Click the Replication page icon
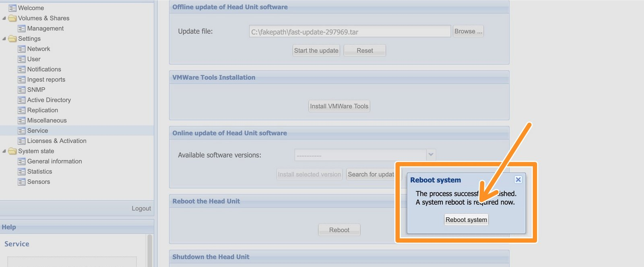 tap(22, 110)
